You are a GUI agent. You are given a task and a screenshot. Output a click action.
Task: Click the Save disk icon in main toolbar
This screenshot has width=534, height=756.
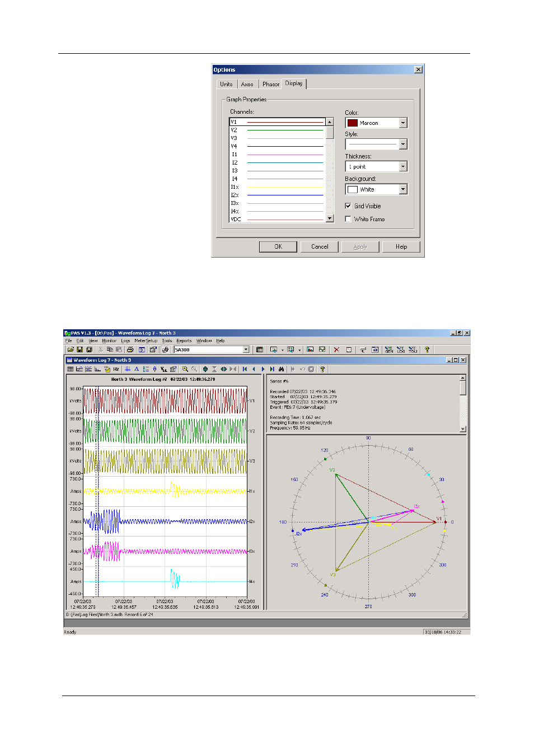click(x=79, y=349)
